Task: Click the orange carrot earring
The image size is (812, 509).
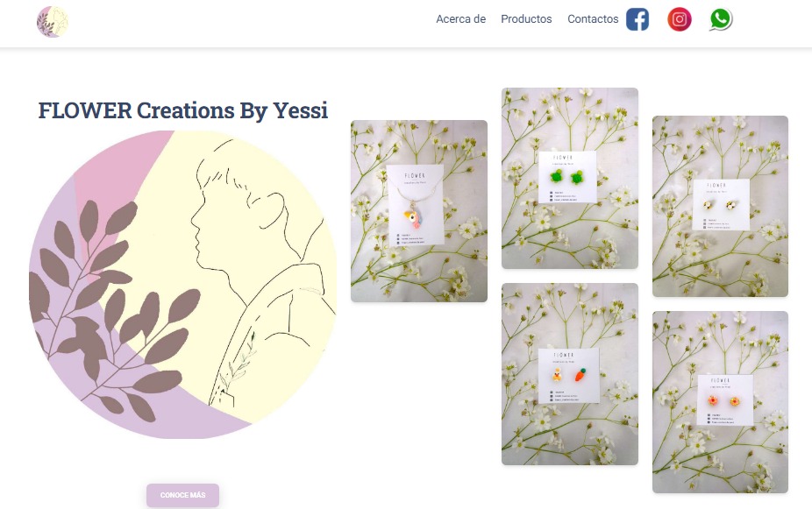Action: pos(581,374)
